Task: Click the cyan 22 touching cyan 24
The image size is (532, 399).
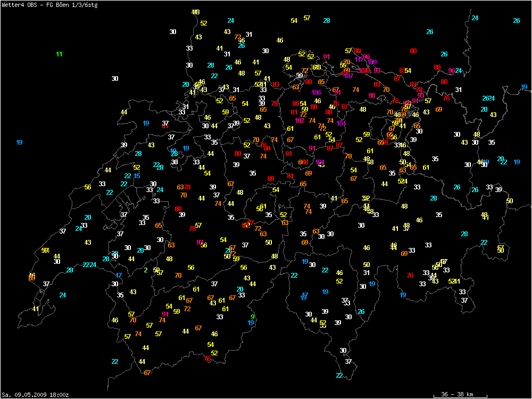Action: point(86,265)
